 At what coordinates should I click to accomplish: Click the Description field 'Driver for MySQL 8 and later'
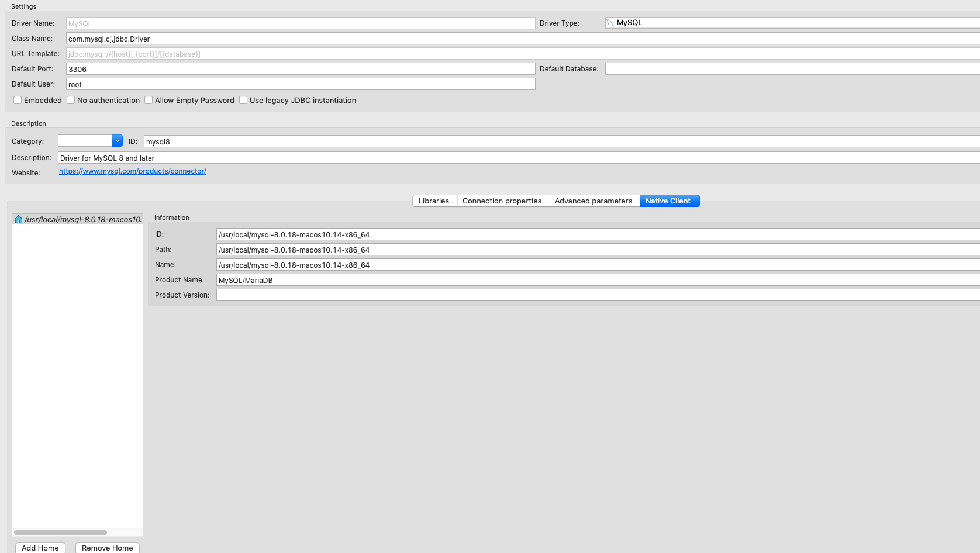point(519,158)
